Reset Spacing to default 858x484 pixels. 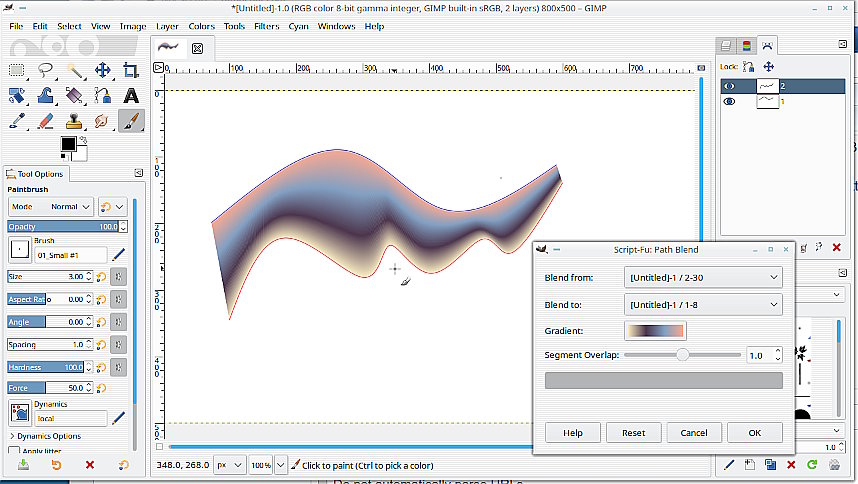(101, 345)
